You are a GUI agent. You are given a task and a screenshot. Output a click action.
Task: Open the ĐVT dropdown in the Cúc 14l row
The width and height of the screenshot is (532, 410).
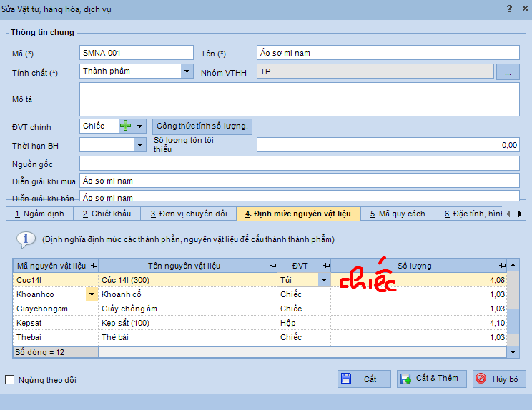coord(324,280)
